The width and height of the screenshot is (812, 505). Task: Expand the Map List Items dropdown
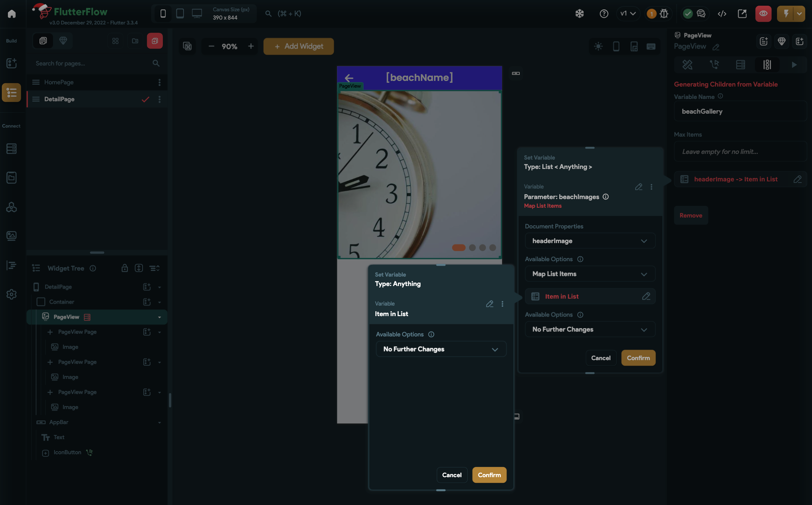[590, 274]
